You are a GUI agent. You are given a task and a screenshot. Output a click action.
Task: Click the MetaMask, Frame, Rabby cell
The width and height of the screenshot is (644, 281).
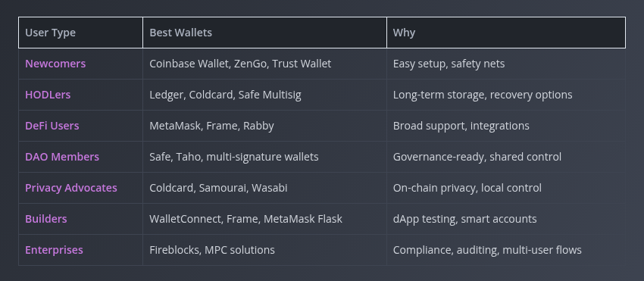point(264,126)
